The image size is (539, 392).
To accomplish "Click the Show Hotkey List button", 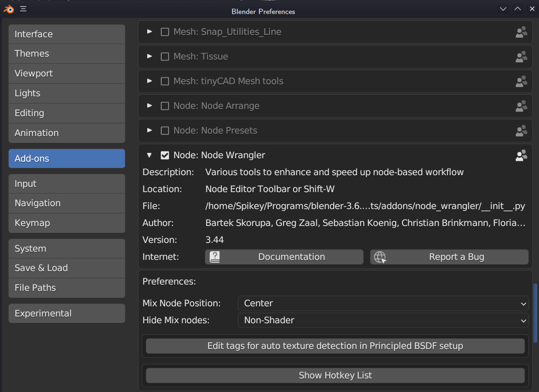I will click(335, 376).
